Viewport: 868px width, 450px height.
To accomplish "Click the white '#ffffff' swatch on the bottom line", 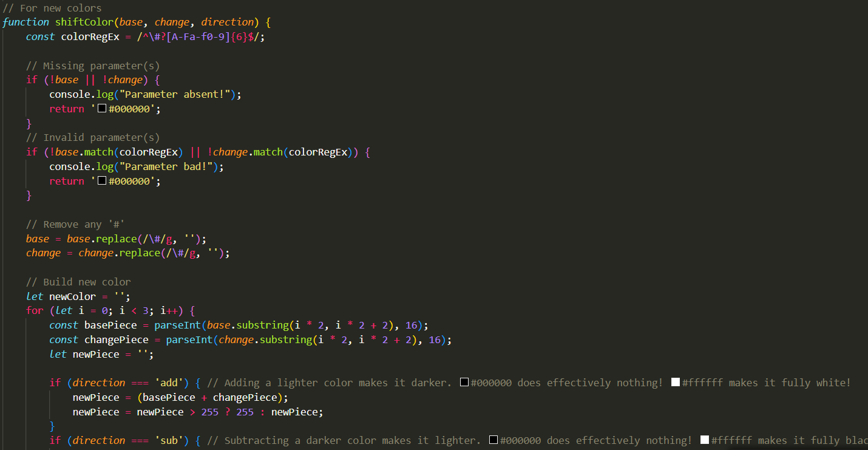I will (x=704, y=440).
